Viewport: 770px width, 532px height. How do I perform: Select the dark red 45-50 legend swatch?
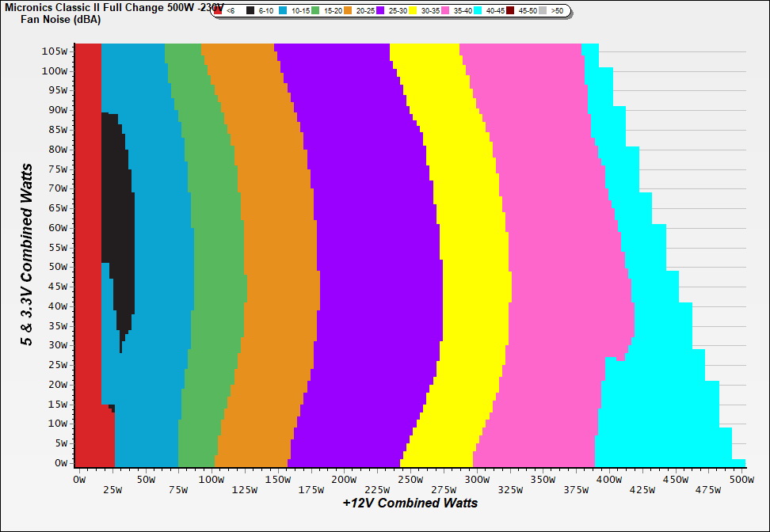pos(510,11)
